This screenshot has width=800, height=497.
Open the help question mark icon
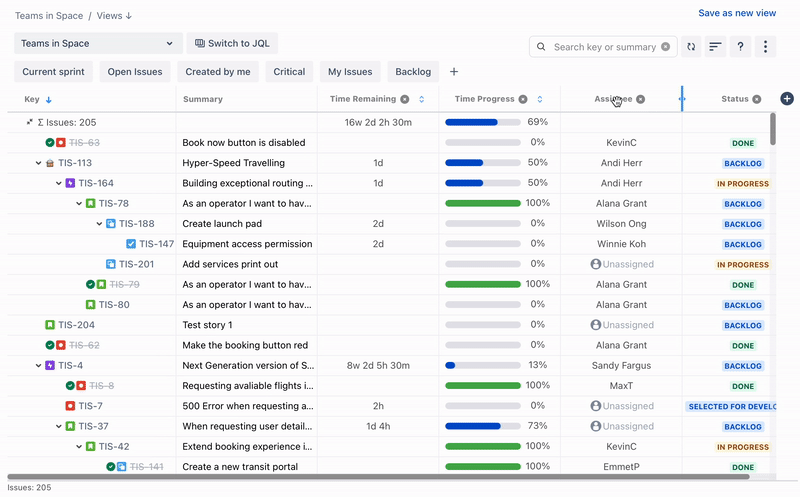coord(740,46)
